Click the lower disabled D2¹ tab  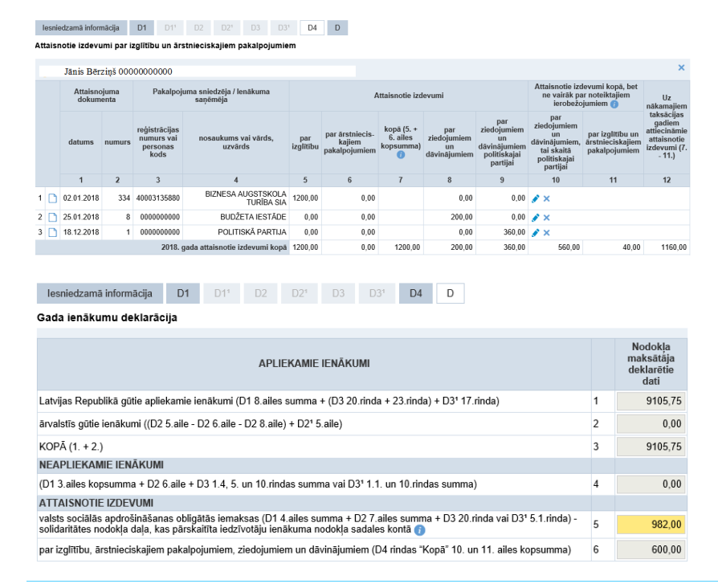coord(300,293)
